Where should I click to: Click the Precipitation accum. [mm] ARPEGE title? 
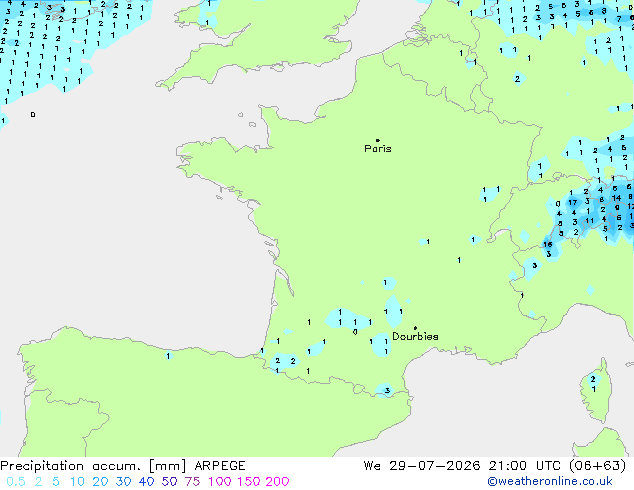pos(123,466)
